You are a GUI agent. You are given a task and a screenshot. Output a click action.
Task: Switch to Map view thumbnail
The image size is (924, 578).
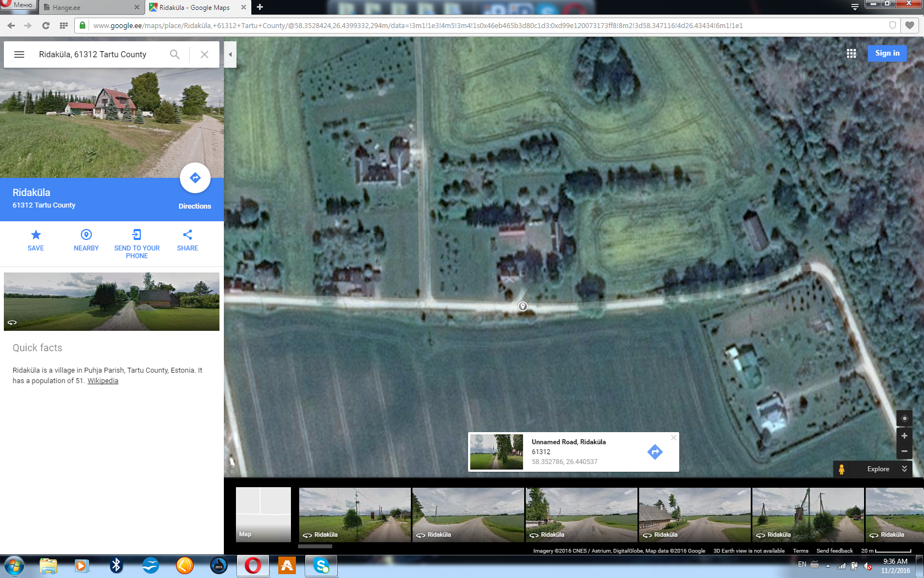(263, 514)
